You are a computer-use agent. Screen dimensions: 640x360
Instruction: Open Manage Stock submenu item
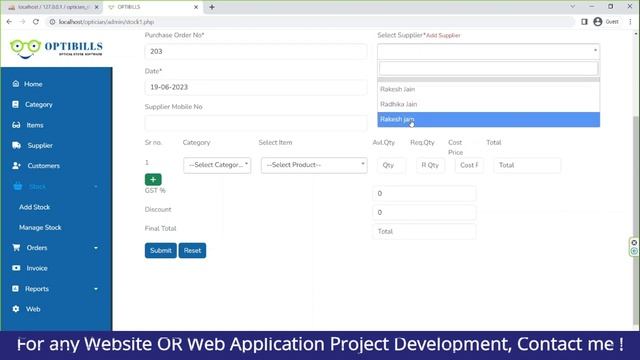point(40,227)
